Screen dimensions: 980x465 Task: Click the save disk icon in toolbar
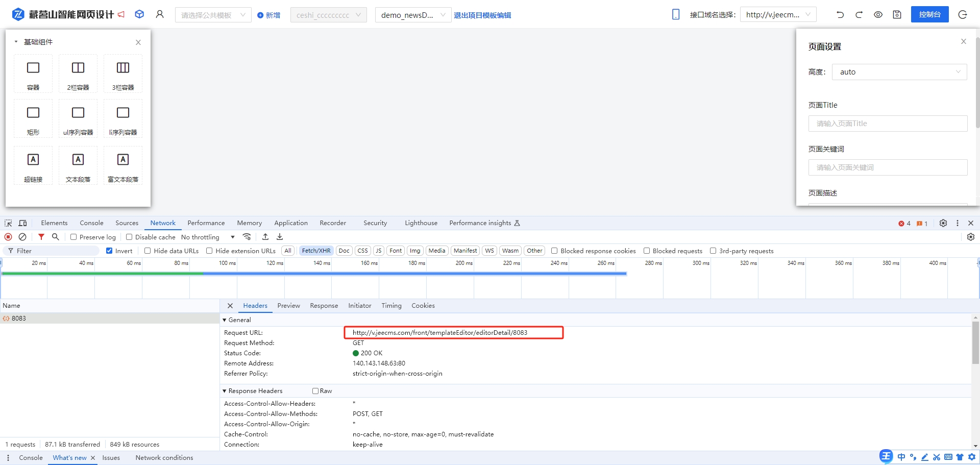click(897, 15)
